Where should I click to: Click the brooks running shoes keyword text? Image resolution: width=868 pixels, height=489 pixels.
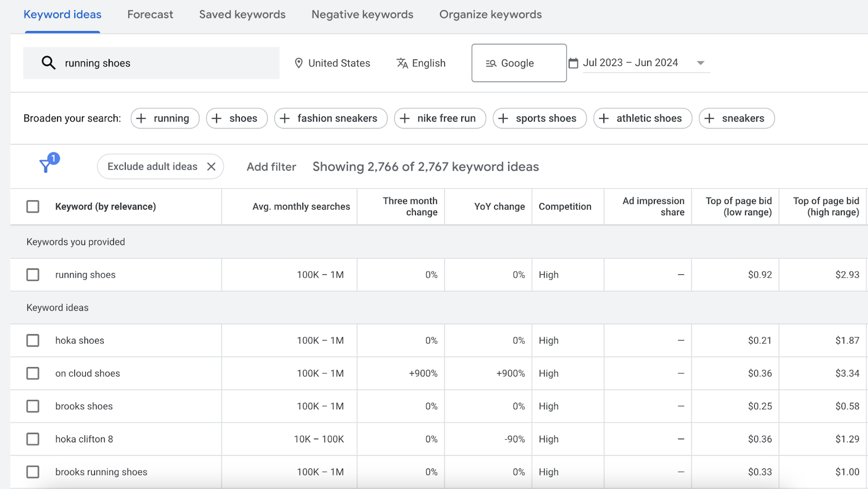[101, 472]
